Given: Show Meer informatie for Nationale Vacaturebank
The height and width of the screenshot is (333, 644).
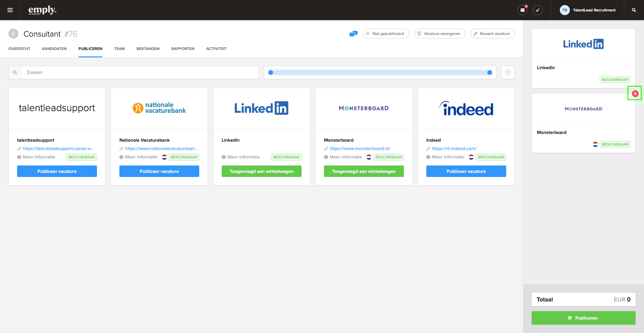Looking at the screenshot, I should 139,157.
